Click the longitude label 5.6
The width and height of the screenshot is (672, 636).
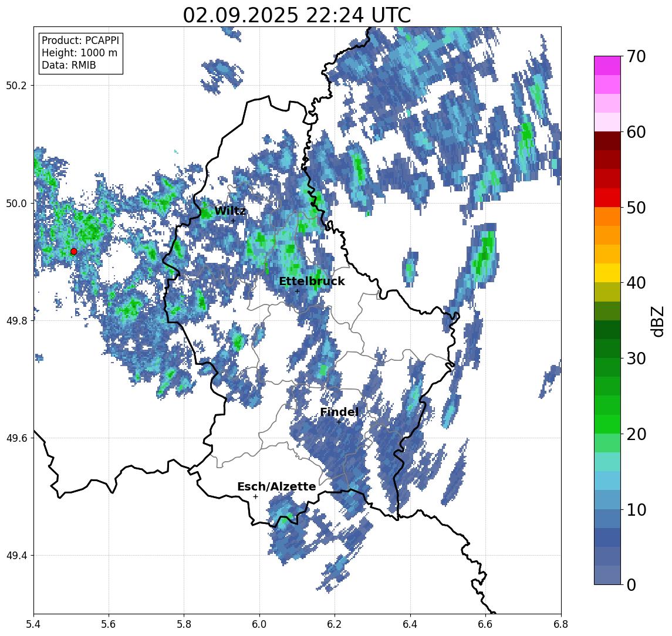(109, 624)
